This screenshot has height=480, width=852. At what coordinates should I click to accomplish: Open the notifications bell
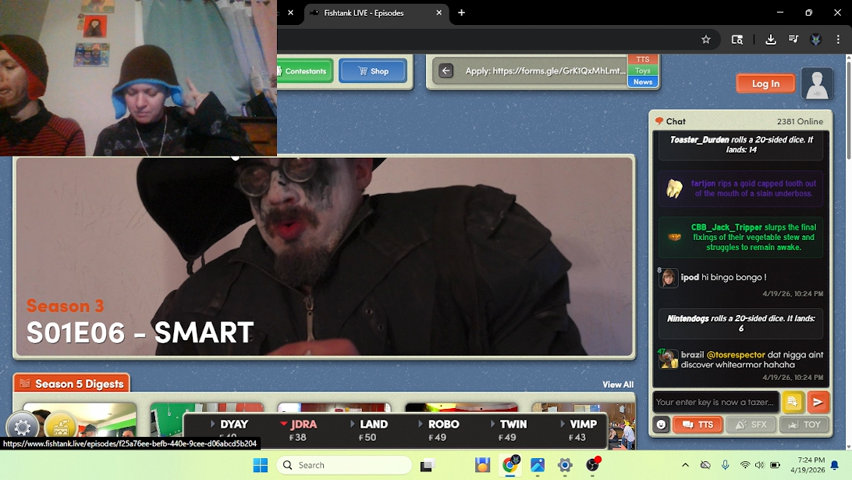pos(835,465)
